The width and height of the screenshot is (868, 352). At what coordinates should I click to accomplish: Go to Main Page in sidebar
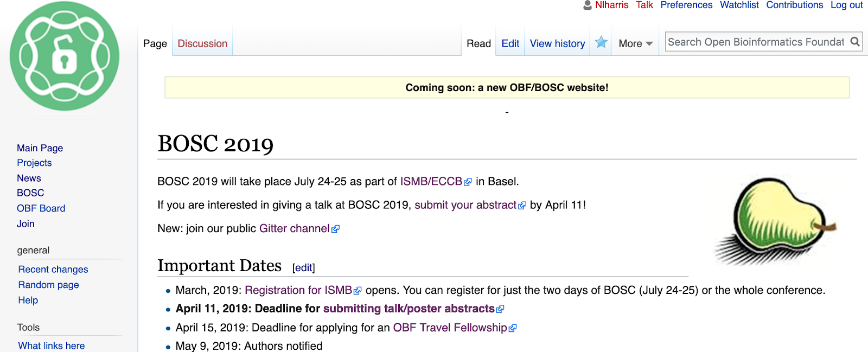coord(40,148)
